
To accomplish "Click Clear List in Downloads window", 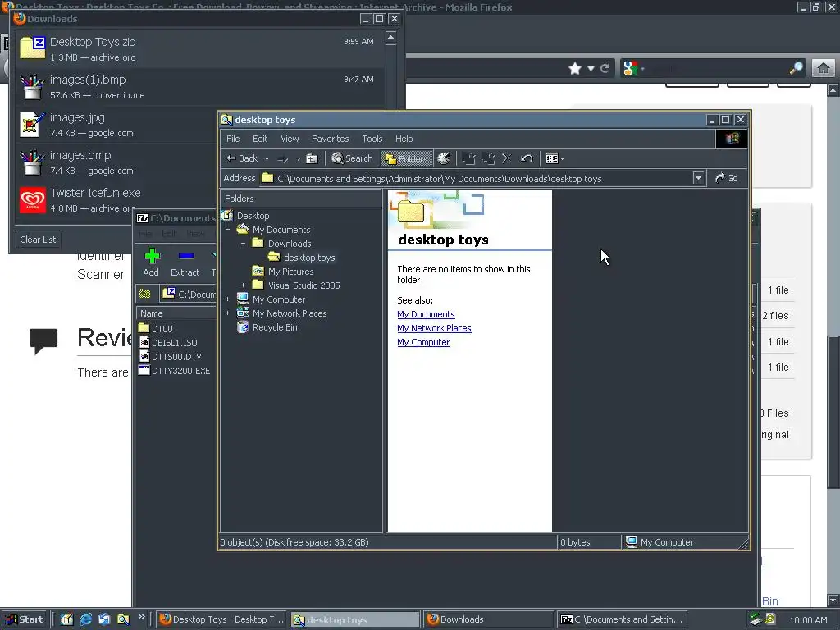I will coord(38,240).
